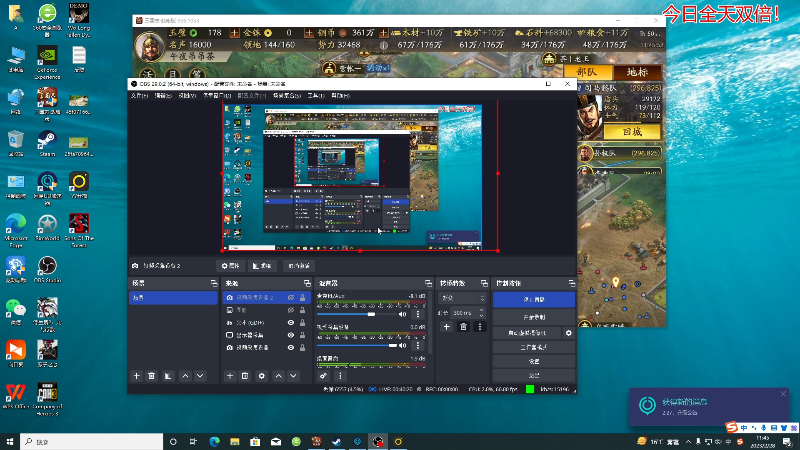
Task: Open scene filters in the 场景 panel toolbar
Action: 167,376
